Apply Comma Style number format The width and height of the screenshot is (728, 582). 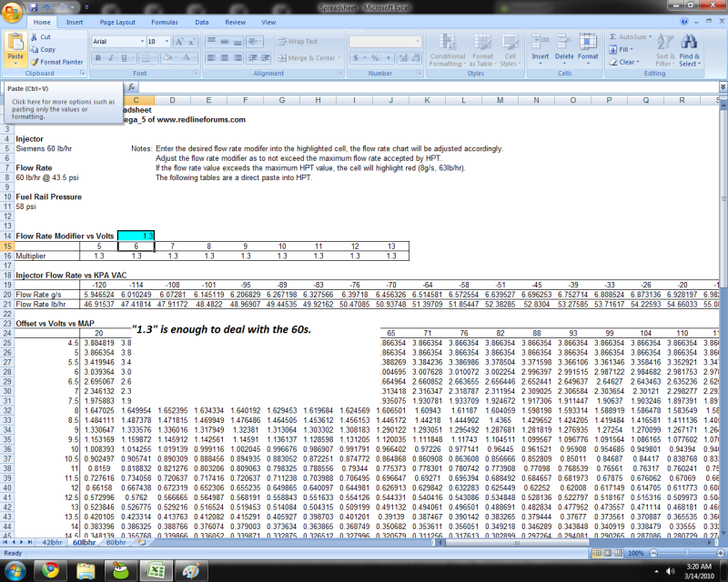(388, 58)
